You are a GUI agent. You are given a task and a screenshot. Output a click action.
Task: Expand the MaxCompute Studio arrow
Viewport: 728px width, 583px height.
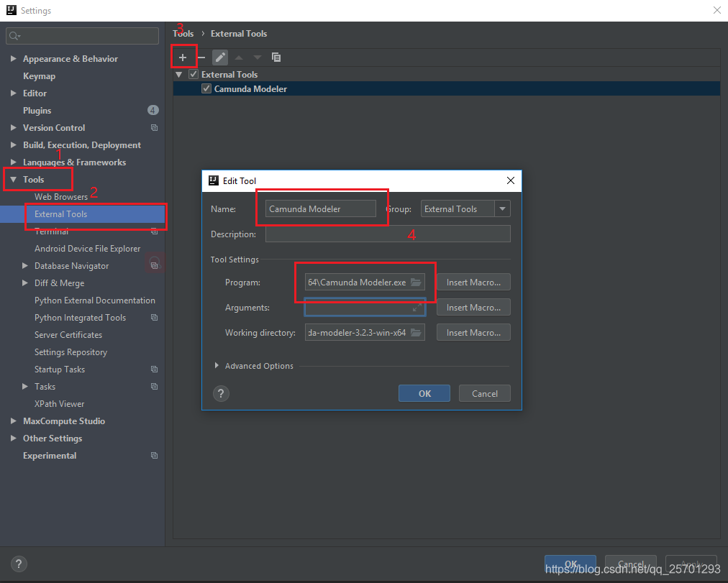[x=14, y=421]
